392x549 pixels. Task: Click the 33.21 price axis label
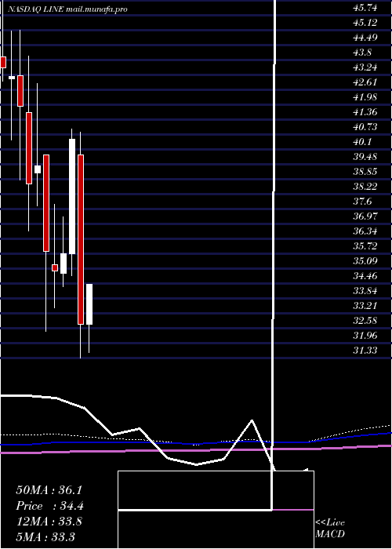click(365, 305)
